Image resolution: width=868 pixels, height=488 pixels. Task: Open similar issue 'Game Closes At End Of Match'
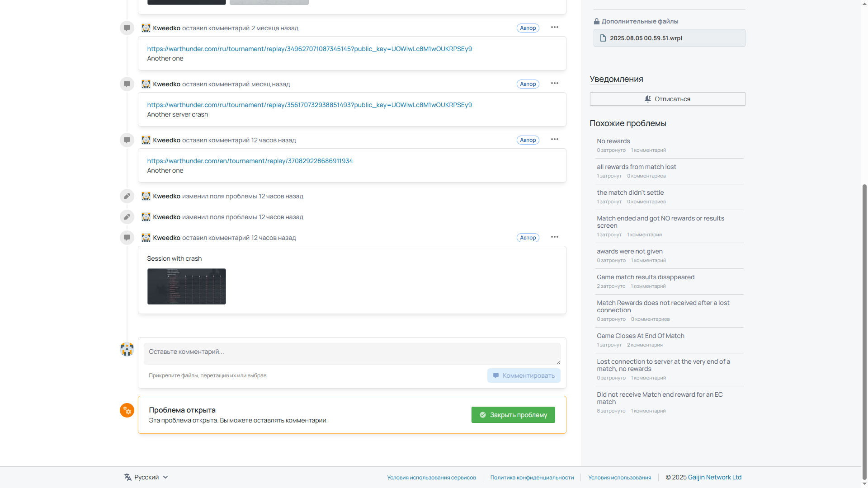point(640,336)
